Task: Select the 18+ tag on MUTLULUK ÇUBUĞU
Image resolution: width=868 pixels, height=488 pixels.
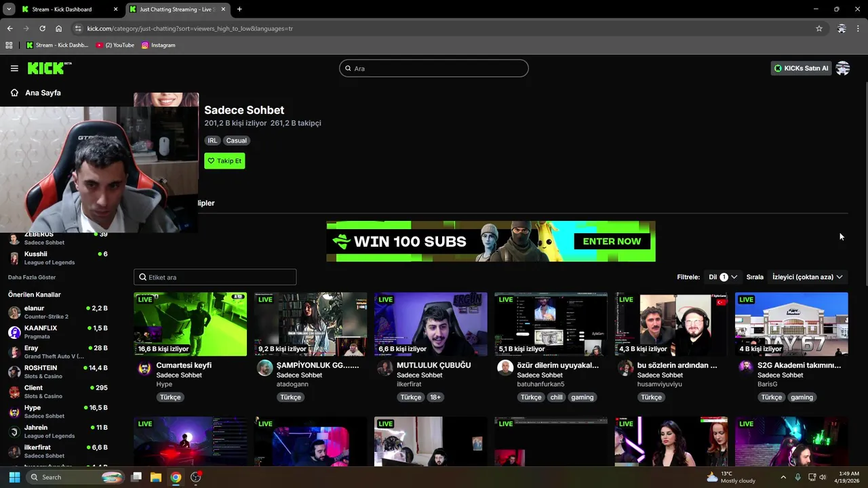Action: click(435, 398)
